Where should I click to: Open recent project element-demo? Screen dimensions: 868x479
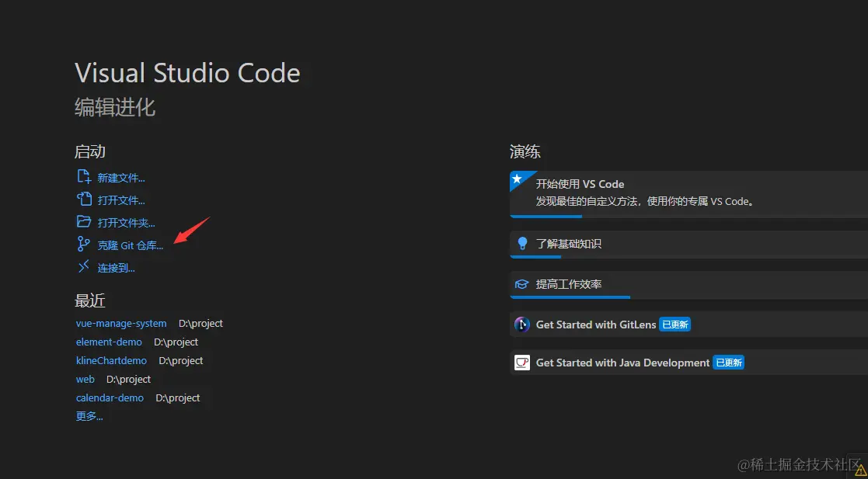point(109,342)
